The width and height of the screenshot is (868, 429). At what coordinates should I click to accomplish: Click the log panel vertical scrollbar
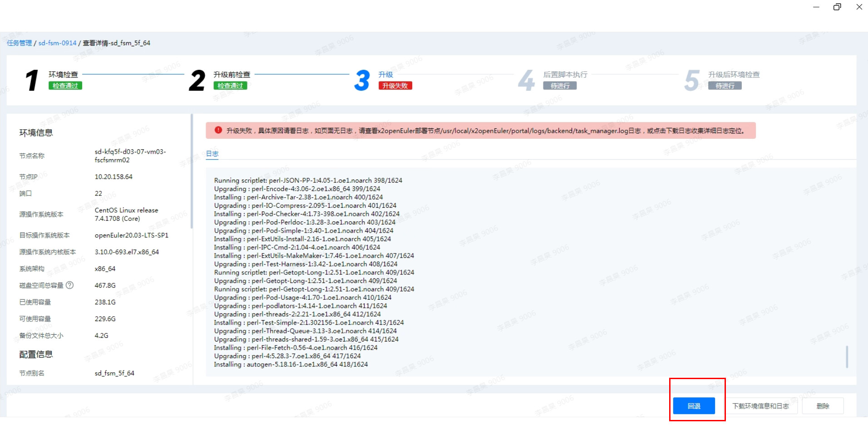click(x=847, y=357)
